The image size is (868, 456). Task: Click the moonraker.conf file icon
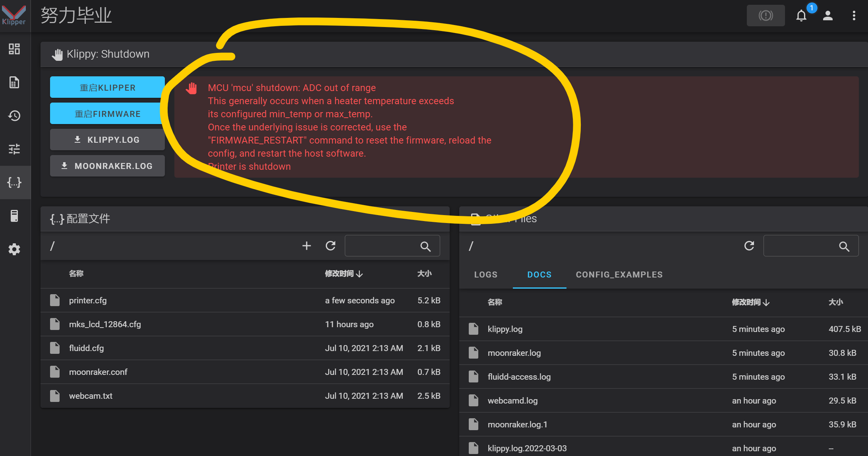pyautogui.click(x=55, y=372)
